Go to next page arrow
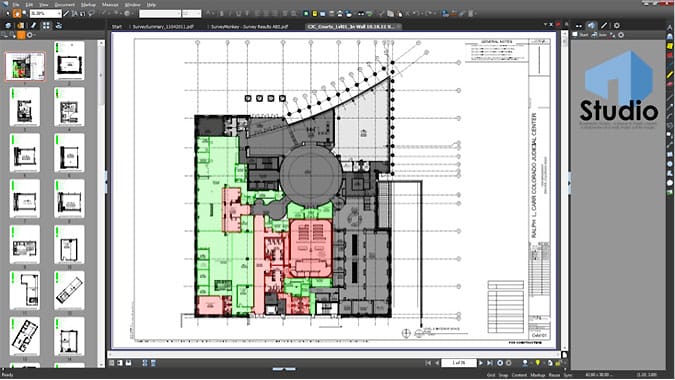The width and height of the screenshot is (675, 380). pos(481,363)
